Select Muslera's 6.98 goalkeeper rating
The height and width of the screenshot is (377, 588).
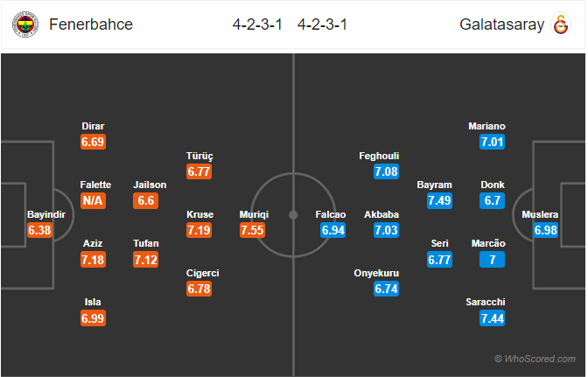[546, 230]
